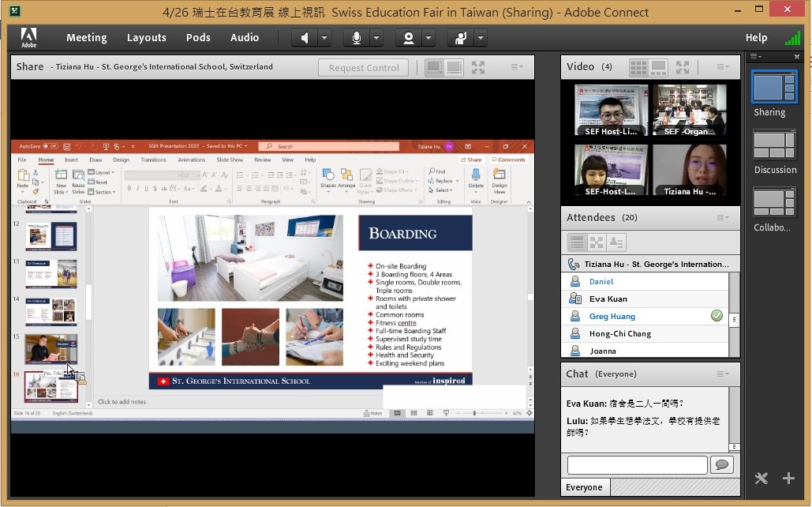
Task: Switch Video pod to grid view
Action: [x=638, y=67]
